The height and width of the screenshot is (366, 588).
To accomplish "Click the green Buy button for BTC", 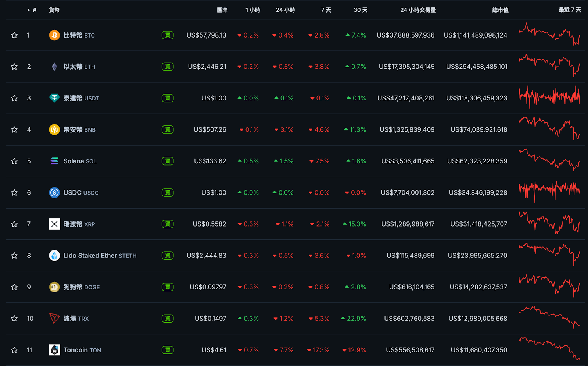I will pyautogui.click(x=168, y=35).
